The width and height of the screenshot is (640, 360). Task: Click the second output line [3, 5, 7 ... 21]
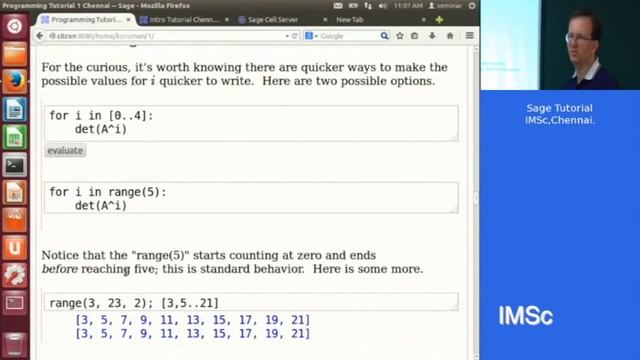point(193,334)
